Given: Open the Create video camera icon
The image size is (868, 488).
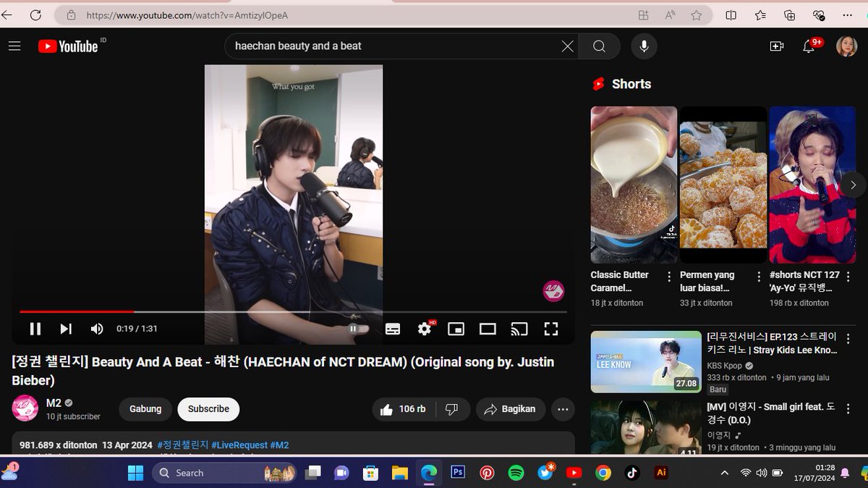Looking at the screenshot, I should point(777,46).
